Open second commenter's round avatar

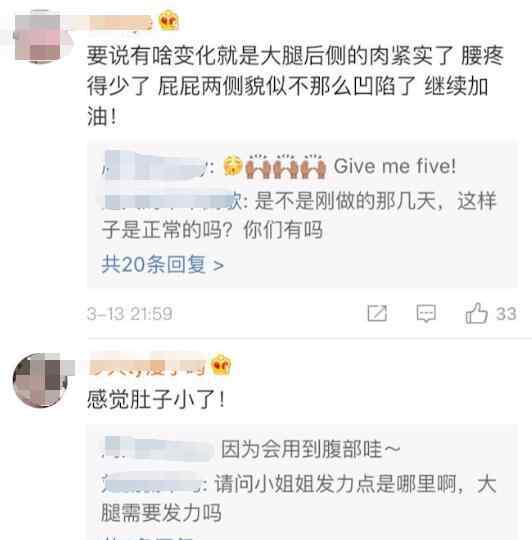39,380
